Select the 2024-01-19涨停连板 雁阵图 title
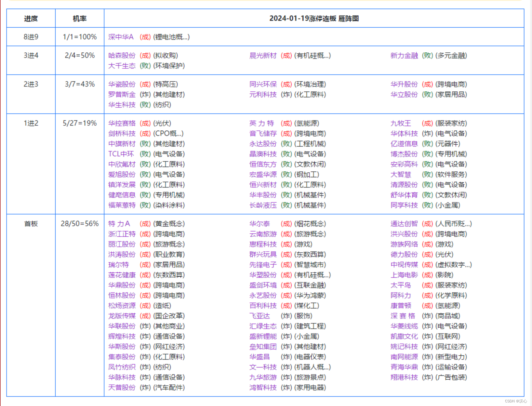The height and width of the screenshot is (406, 532). pos(314,19)
